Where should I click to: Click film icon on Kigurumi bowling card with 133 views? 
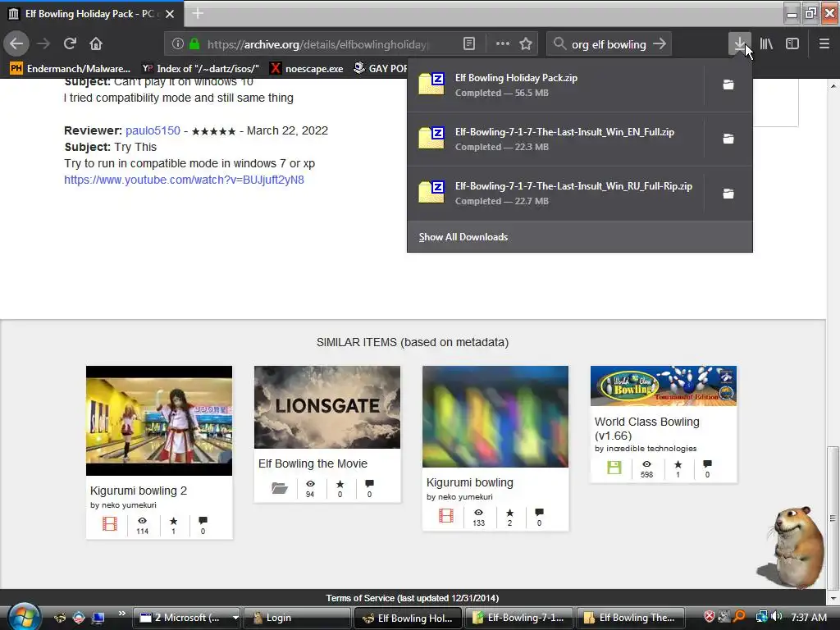[446, 515]
